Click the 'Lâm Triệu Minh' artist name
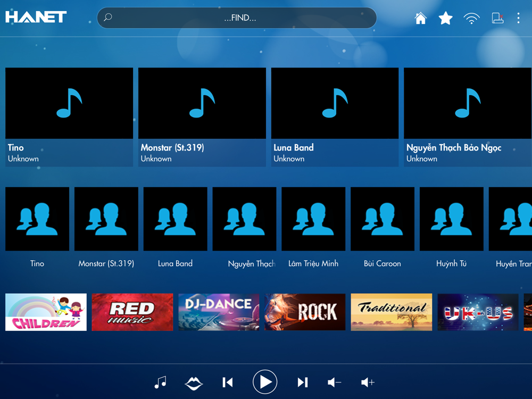Image resolution: width=532 pixels, height=399 pixels. [313, 263]
